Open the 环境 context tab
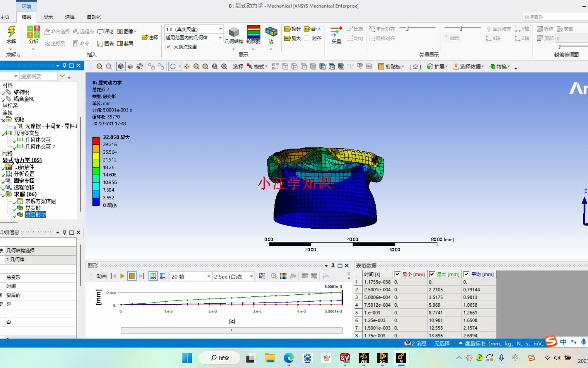The width and height of the screenshot is (588, 368). pos(27,6)
